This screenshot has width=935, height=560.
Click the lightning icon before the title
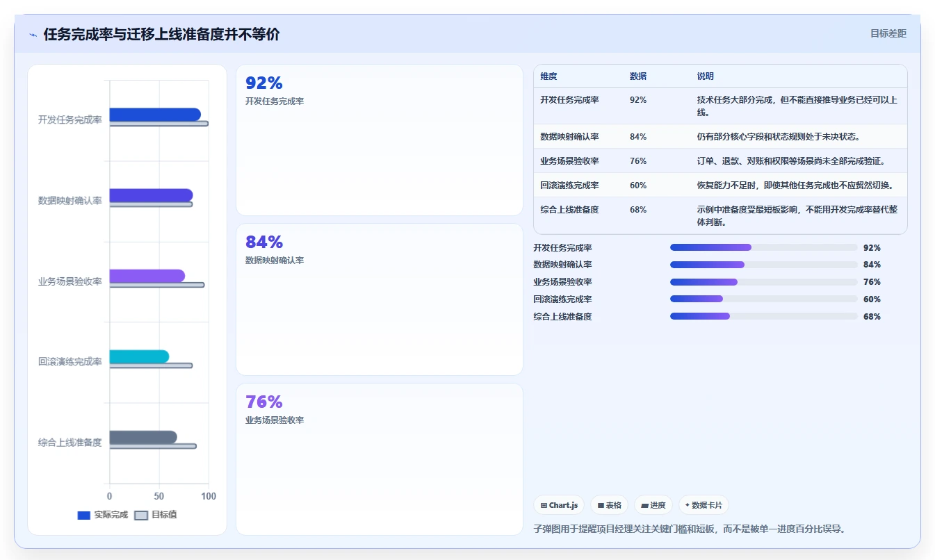tap(33, 35)
